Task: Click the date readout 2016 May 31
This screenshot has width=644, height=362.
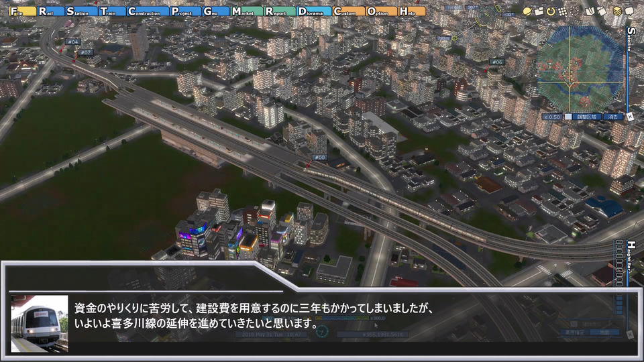Action: [x=272, y=335]
